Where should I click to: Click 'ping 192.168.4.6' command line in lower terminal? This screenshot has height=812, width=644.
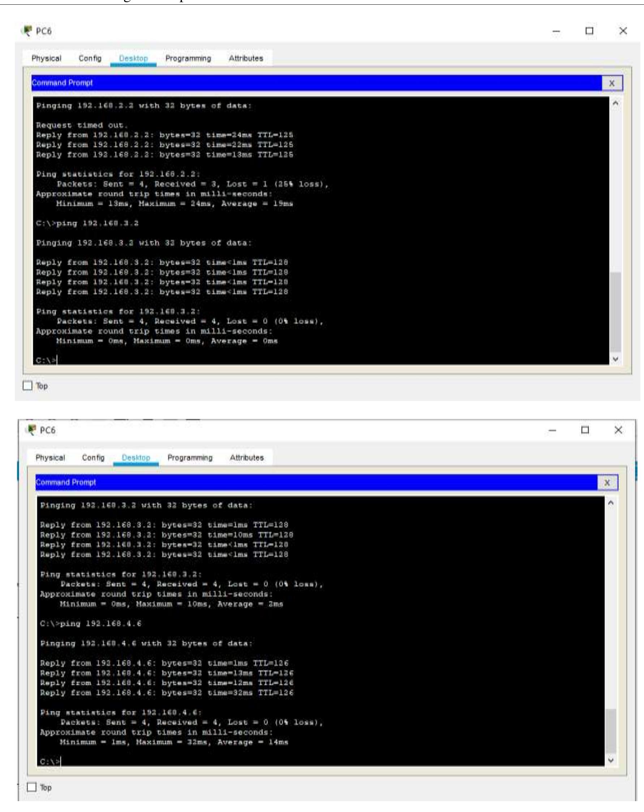[x=91, y=623]
